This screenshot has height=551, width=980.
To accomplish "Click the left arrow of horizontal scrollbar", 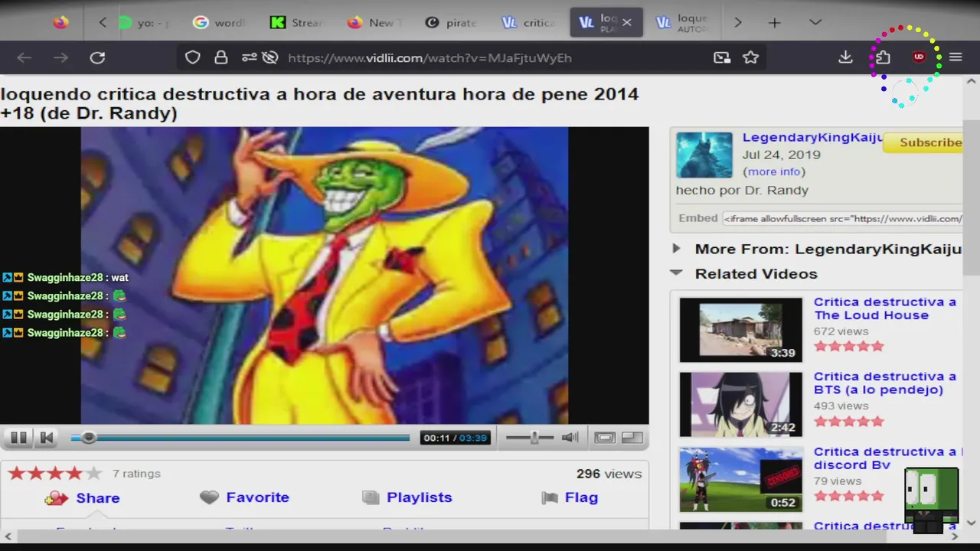I will tap(7, 536).
